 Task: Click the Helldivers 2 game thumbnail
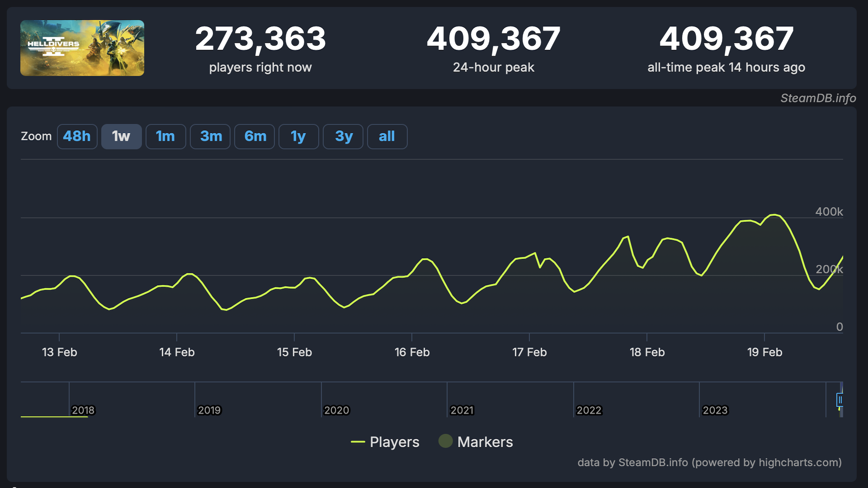pos(82,47)
